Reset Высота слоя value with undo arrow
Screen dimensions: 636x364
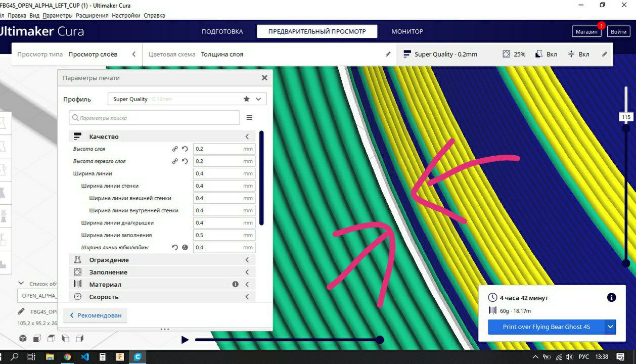coord(185,149)
